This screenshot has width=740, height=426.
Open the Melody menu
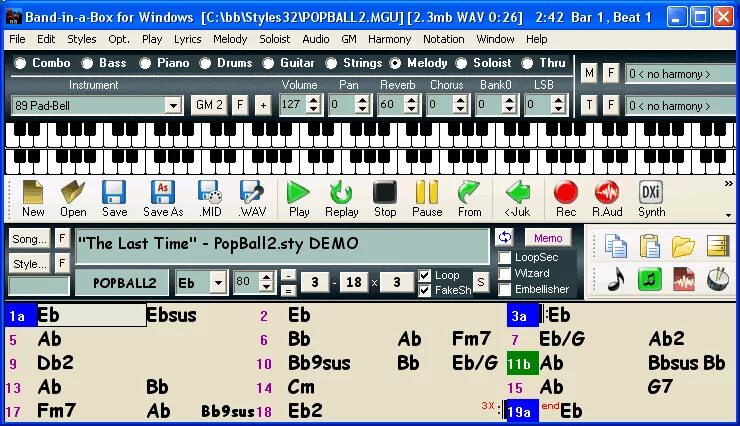click(x=230, y=39)
